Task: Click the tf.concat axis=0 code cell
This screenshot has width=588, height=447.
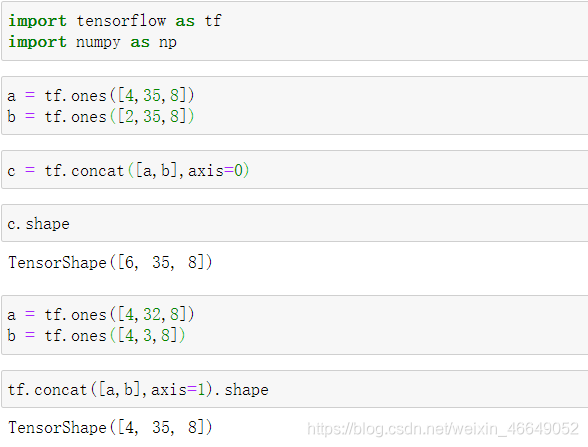Action: [x=295, y=170]
